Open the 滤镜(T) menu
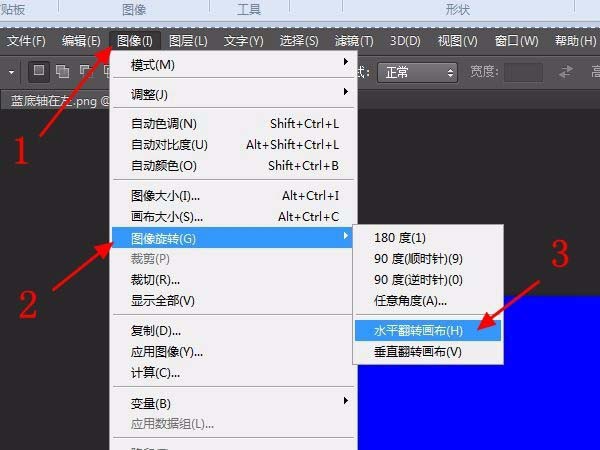This screenshot has height=450, width=600. pyautogui.click(x=354, y=41)
